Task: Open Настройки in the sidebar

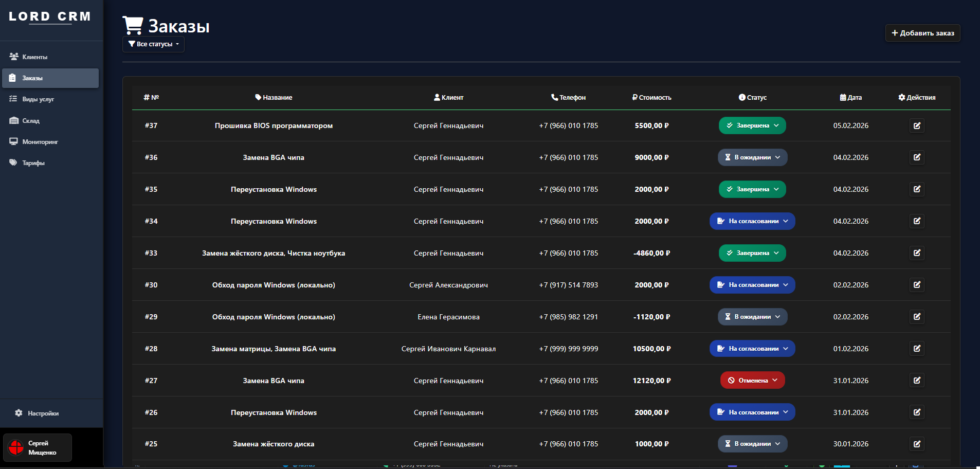Action: 43,413
